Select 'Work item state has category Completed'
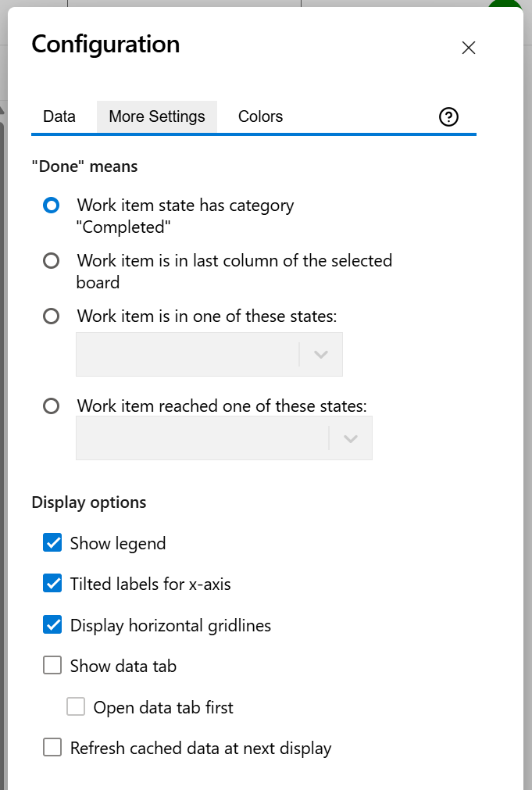The width and height of the screenshot is (532, 790). pos(51,205)
